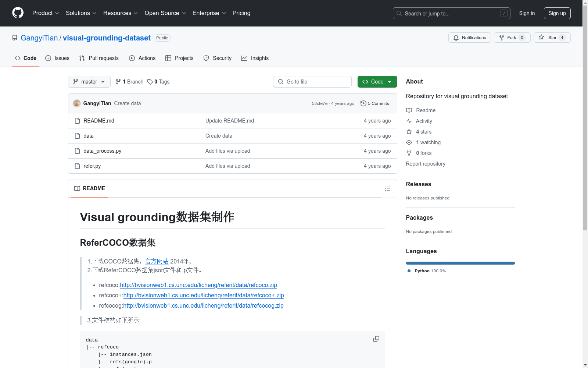Select the README tab in file viewer
The height and width of the screenshot is (368, 588).
89,188
